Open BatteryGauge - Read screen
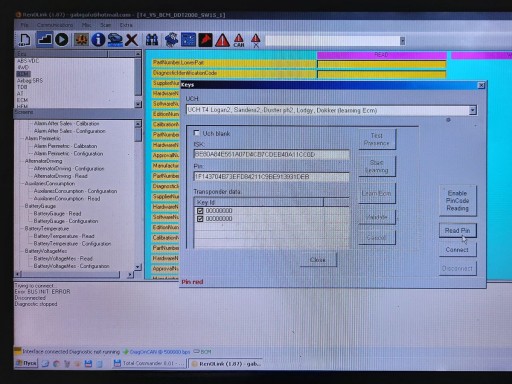The width and height of the screenshot is (512, 384). [x=57, y=214]
